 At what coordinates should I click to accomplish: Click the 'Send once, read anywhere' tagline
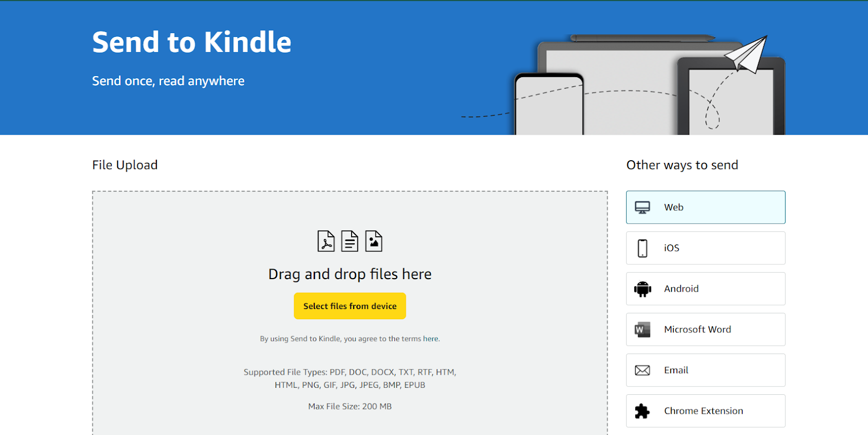point(168,81)
